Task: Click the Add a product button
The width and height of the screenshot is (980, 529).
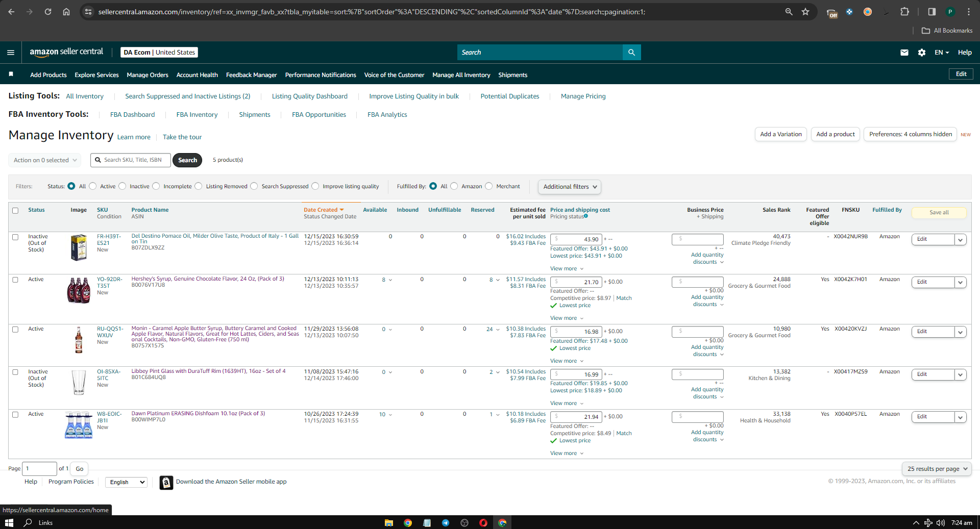Action: (836, 134)
